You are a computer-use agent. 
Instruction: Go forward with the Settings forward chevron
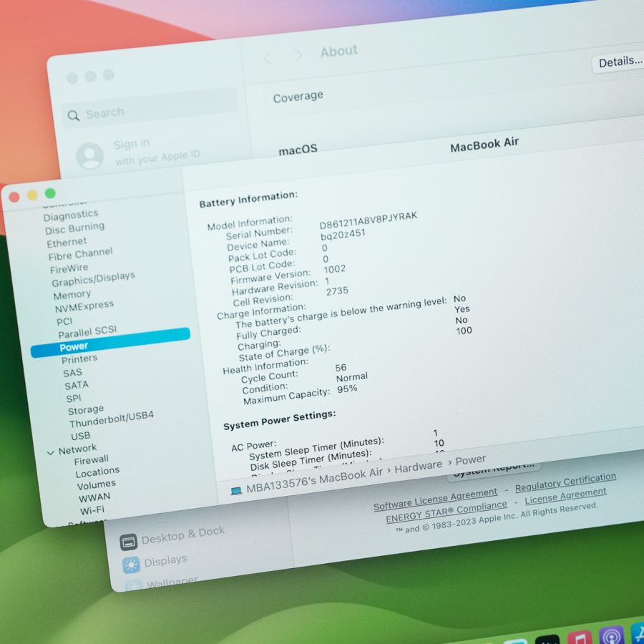point(298,54)
